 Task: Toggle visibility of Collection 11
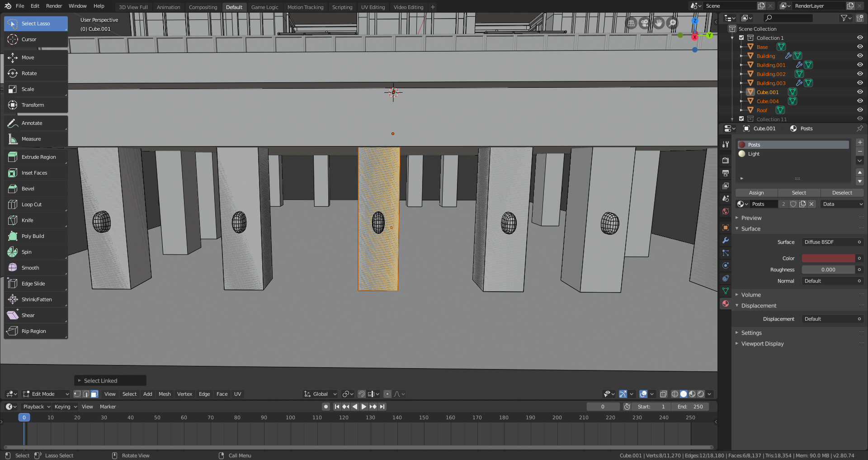(860, 119)
